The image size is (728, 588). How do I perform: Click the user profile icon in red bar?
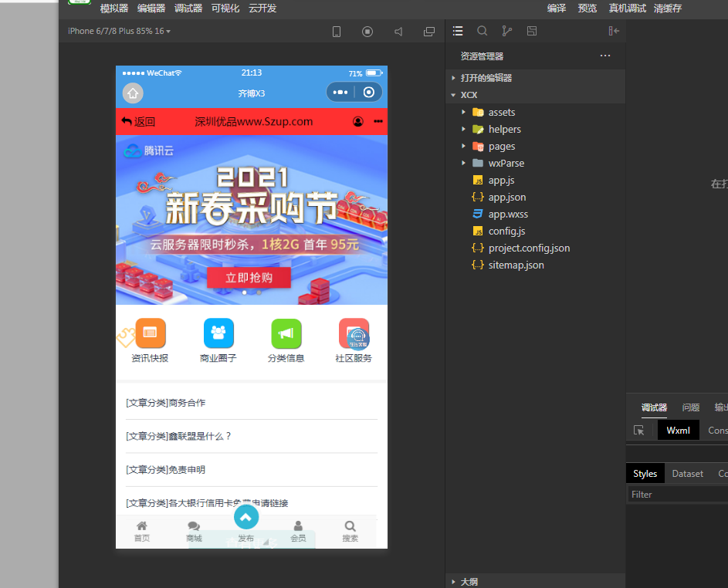tap(358, 122)
